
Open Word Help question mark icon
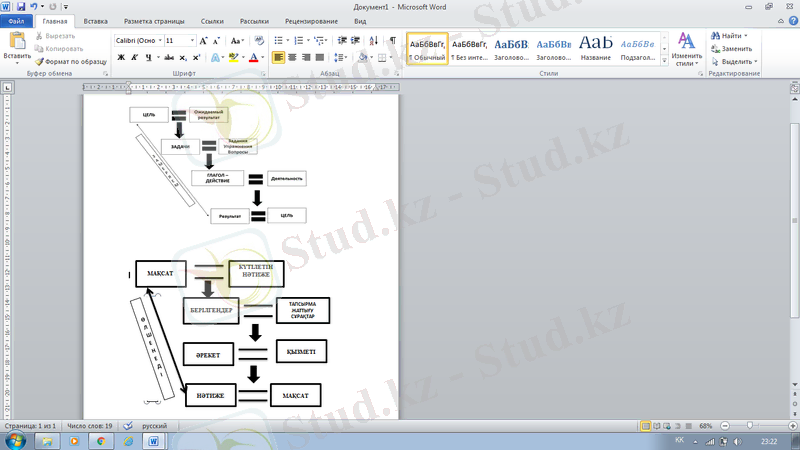click(x=791, y=20)
